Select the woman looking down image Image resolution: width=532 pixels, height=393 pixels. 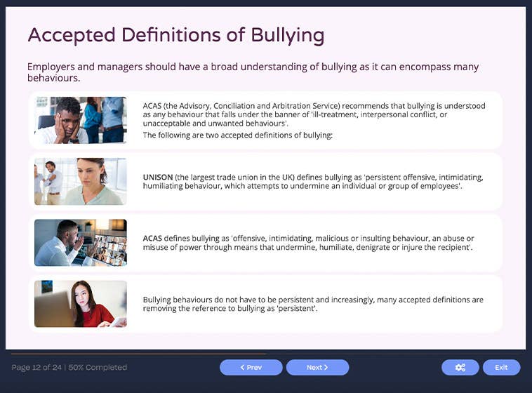tap(81, 181)
